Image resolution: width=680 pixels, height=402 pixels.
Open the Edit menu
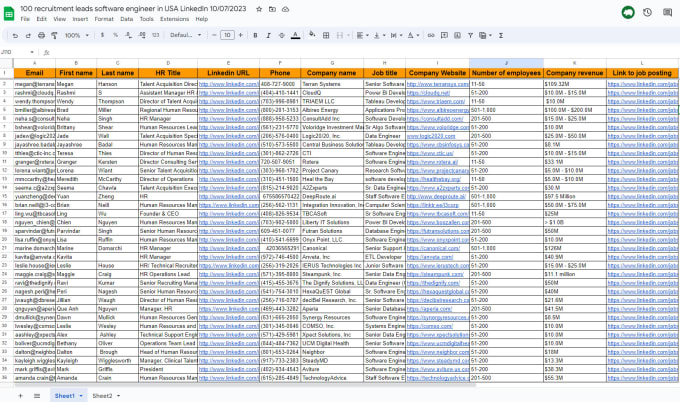(x=42, y=19)
